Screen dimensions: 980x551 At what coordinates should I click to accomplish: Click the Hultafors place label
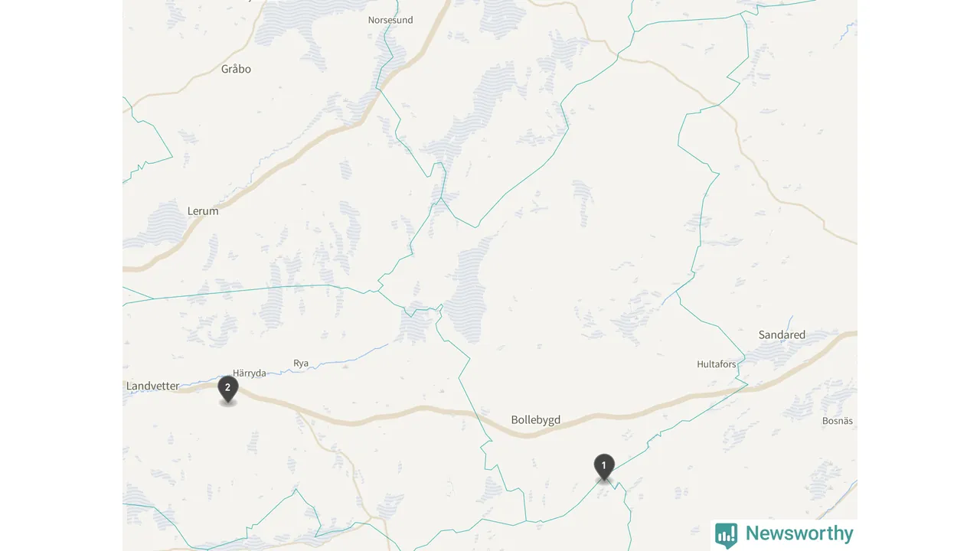coord(717,364)
